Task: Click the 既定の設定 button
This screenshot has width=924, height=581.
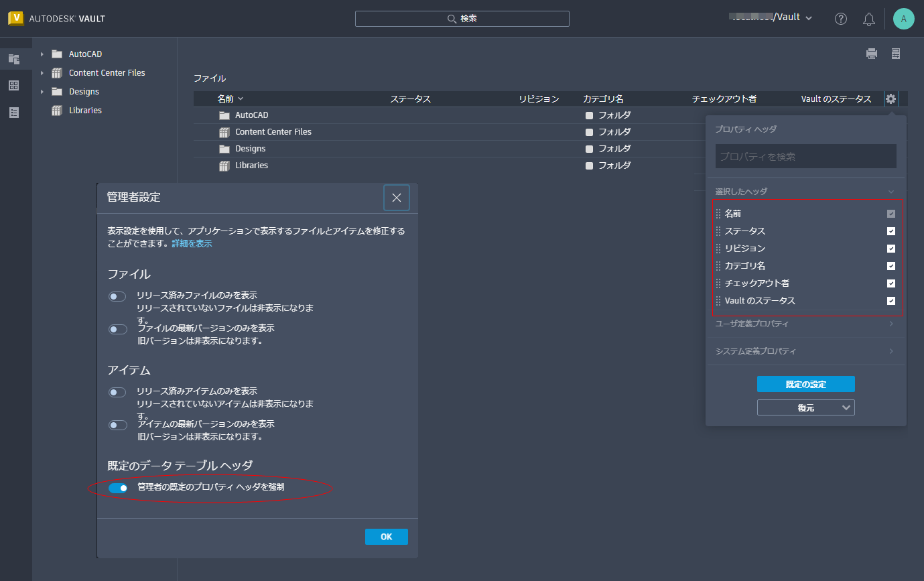Action: click(x=806, y=384)
